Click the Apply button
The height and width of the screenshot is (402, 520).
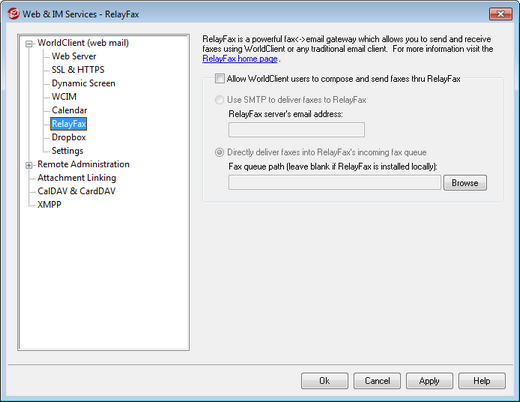point(429,381)
